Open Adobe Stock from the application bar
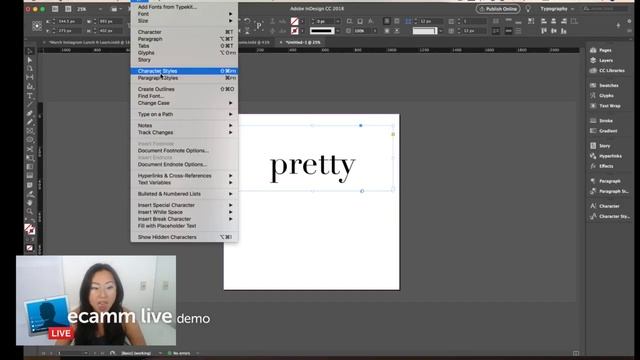 (68, 9)
